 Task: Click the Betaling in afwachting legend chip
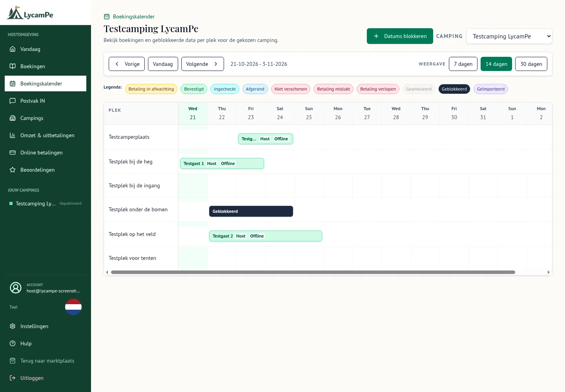pos(151,89)
